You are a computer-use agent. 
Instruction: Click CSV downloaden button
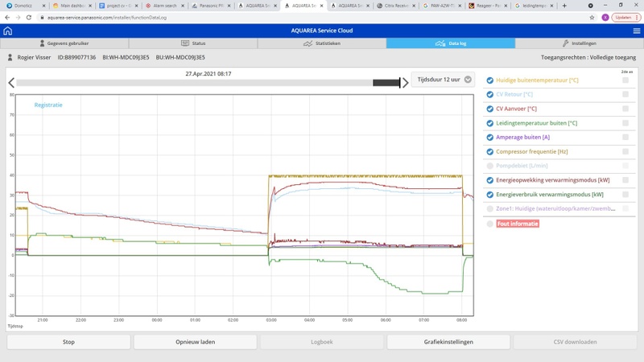[575, 342]
